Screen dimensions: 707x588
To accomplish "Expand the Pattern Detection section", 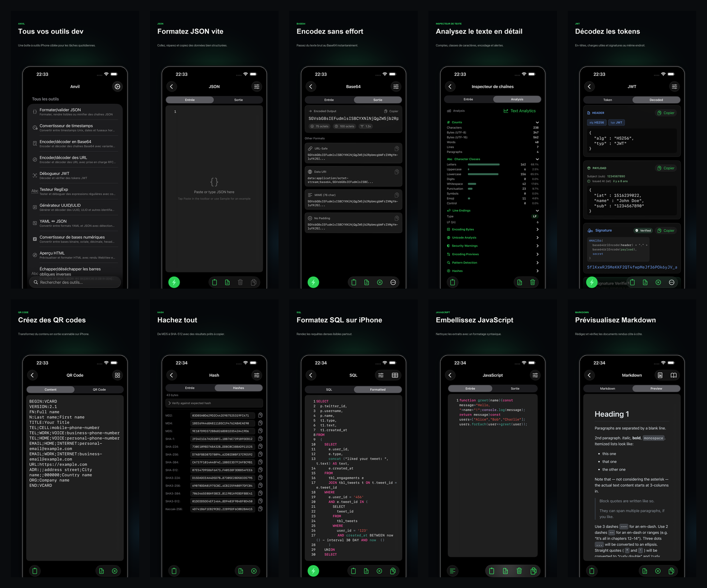I will [493, 262].
